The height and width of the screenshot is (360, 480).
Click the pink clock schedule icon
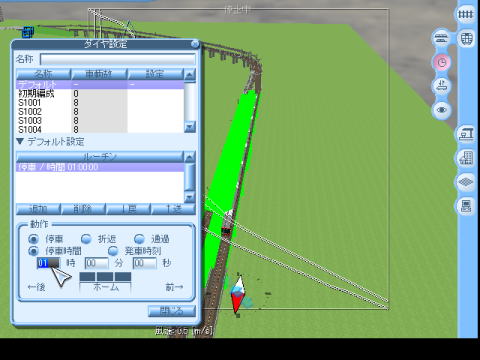(x=442, y=62)
